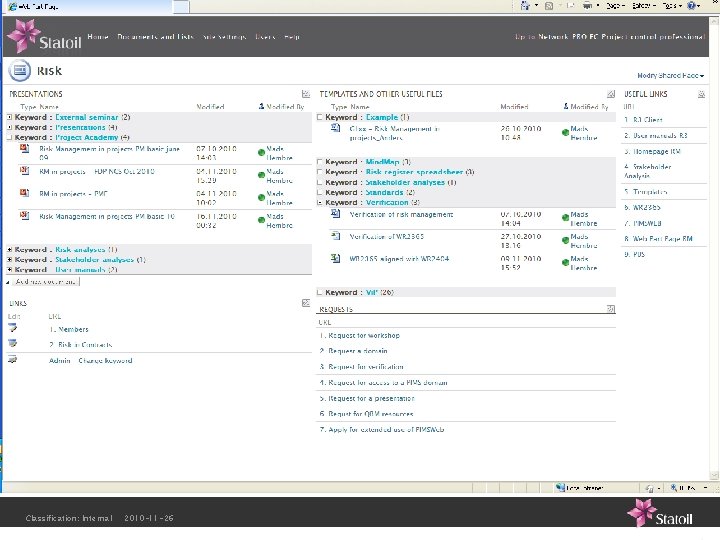Expand Risk register spreadsheet group
The height and width of the screenshot is (540, 720).
click(320, 172)
